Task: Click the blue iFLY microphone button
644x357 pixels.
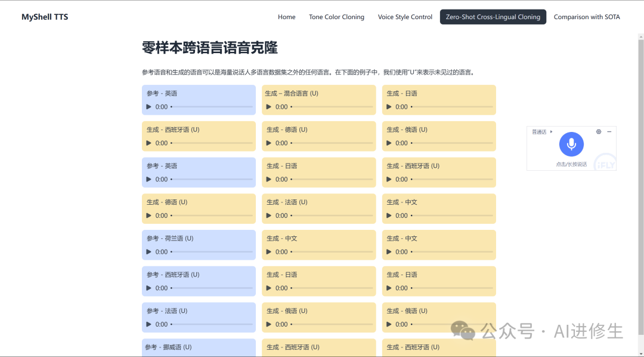Action: (571, 144)
